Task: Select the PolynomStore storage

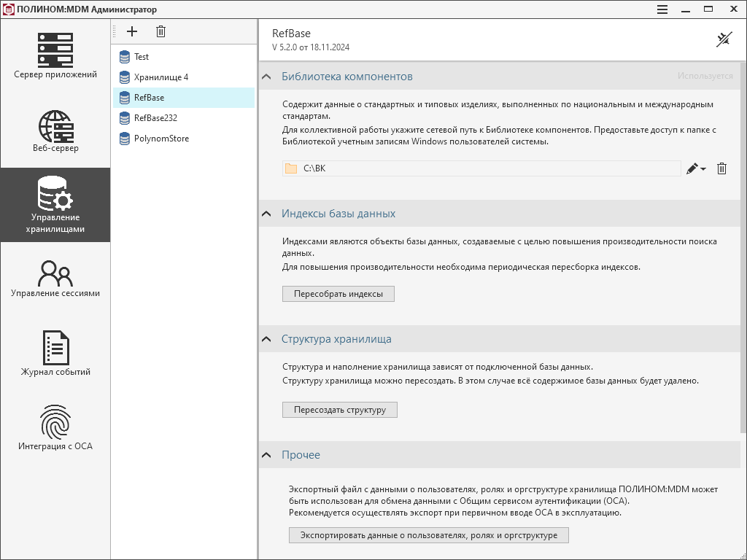Action: click(x=161, y=139)
